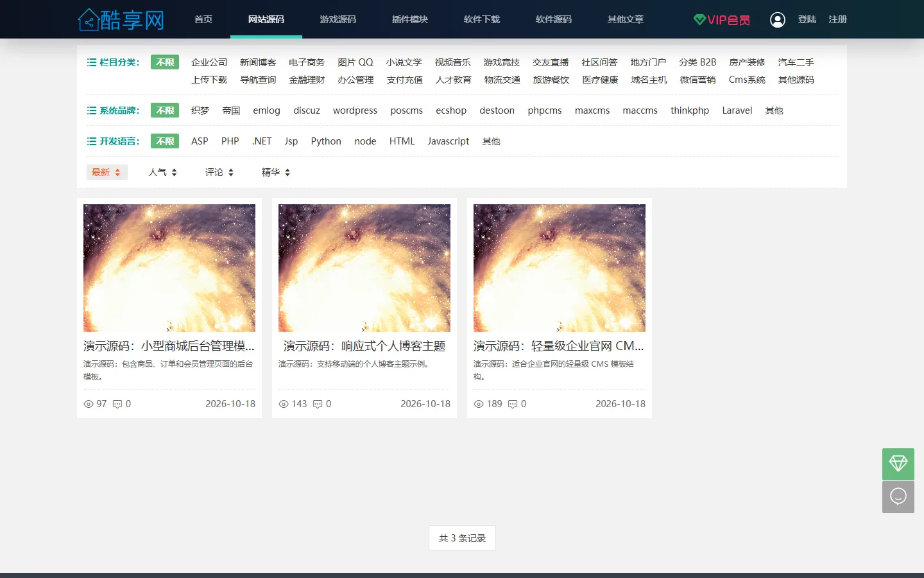Open the user avatar icon
The image size is (924, 578).
coord(778,20)
